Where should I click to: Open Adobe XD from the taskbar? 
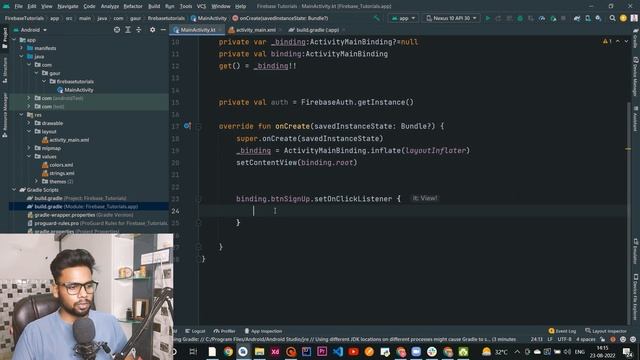[x=275, y=351]
